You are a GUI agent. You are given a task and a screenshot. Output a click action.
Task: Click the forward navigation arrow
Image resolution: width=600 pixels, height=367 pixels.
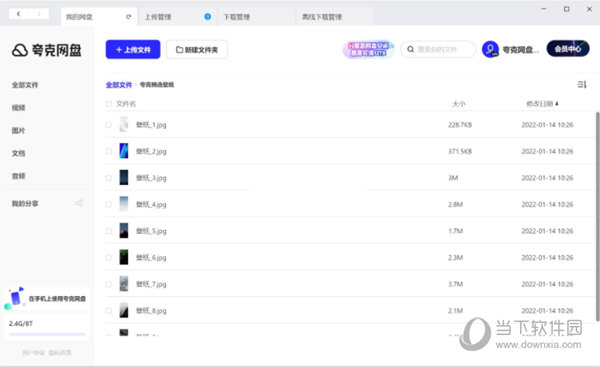click(39, 14)
